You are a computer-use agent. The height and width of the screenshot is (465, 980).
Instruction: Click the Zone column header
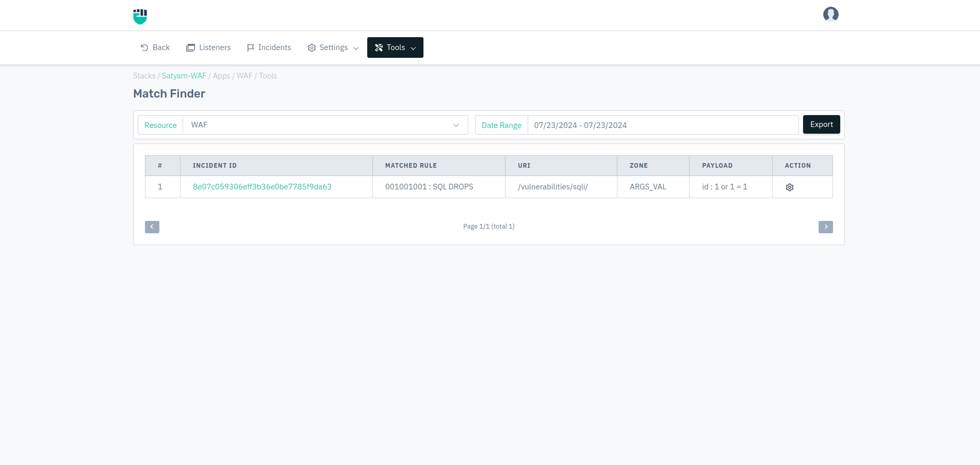point(654,166)
